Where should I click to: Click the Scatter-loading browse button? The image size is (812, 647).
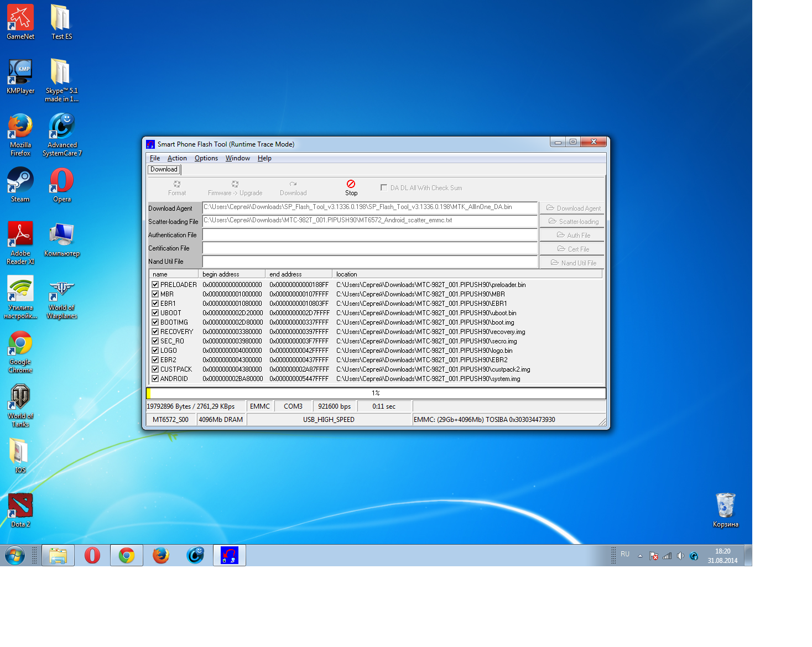(572, 222)
